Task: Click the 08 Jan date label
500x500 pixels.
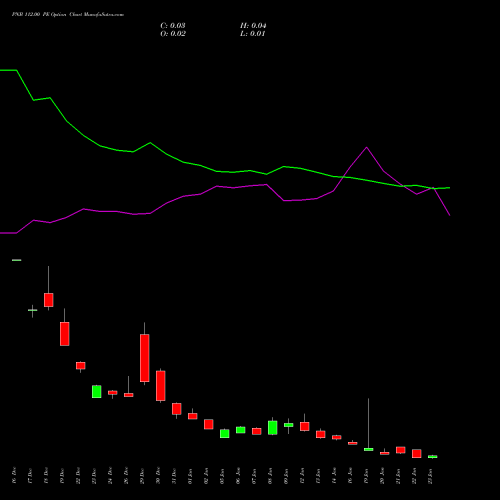Action: coord(270,475)
